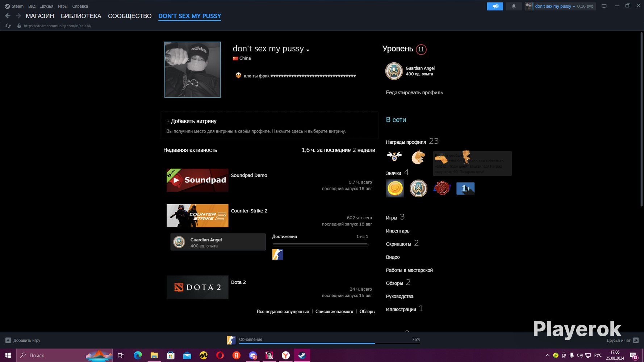This screenshot has height=362, width=644.
Task: Open the Guardian Angel badge under Значки
Action: click(x=418, y=189)
